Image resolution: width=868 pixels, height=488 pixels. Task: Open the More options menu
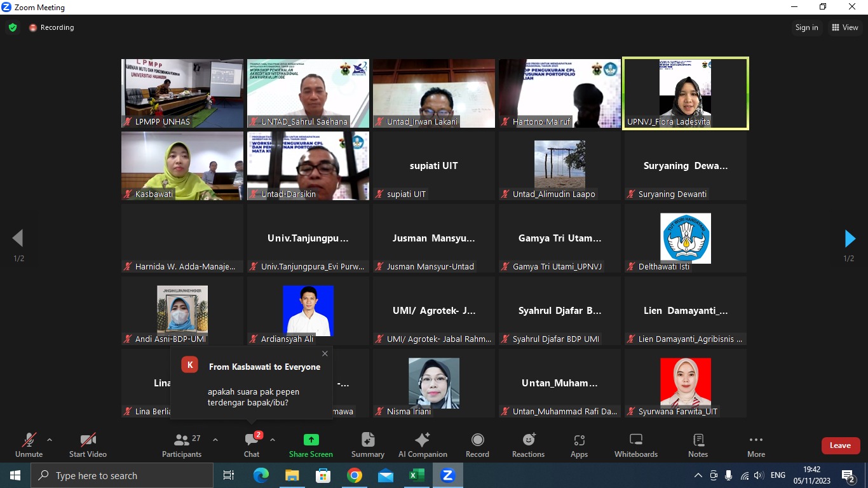click(756, 445)
